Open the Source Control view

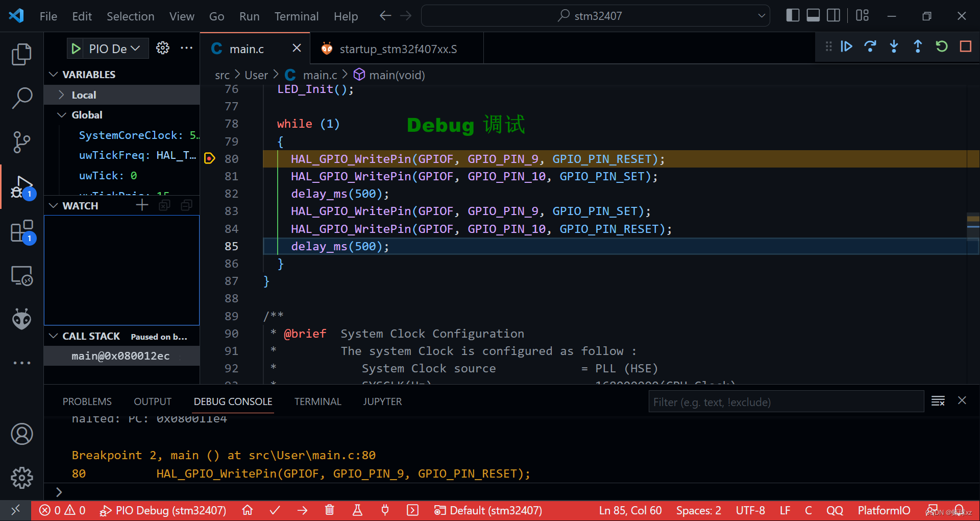[21, 142]
